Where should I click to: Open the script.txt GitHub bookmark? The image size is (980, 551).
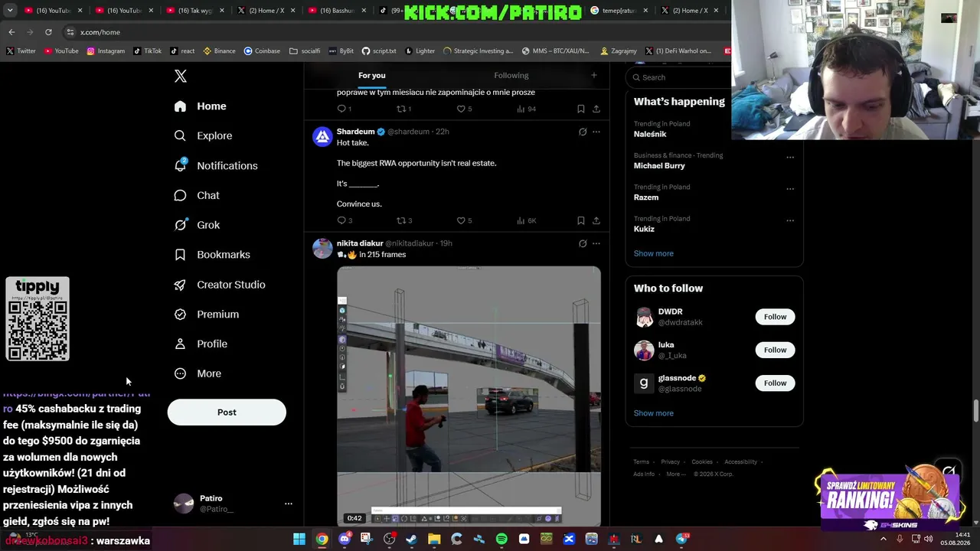379,51
